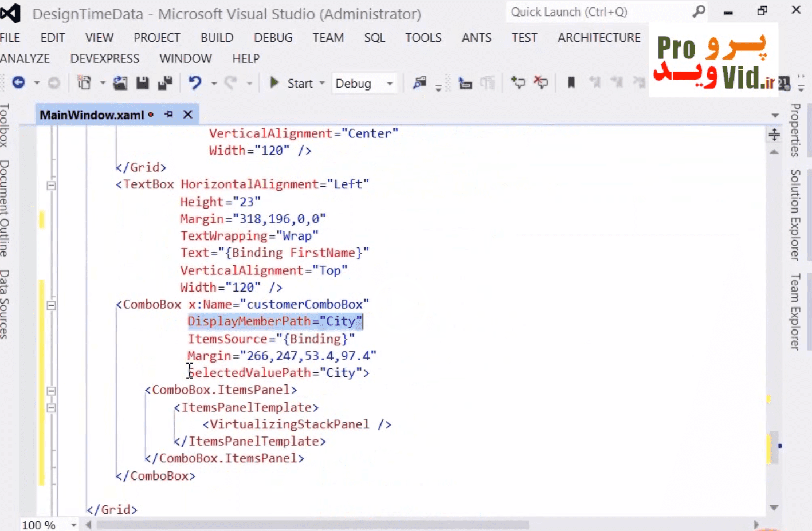Click the horizontal scrollbar left arrow
The width and height of the screenshot is (812, 531).
coord(88,525)
